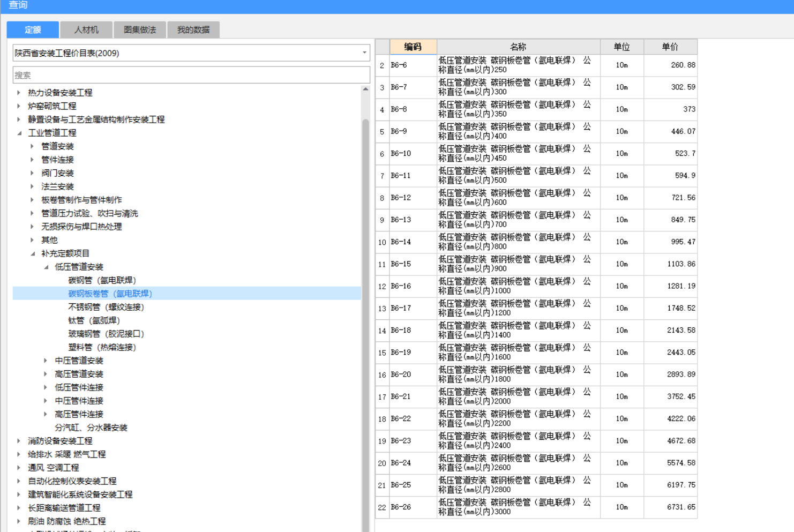Image resolution: width=794 pixels, height=532 pixels.
Task: Click 10m unit cell of row B6-10
Action: coord(621,153)
